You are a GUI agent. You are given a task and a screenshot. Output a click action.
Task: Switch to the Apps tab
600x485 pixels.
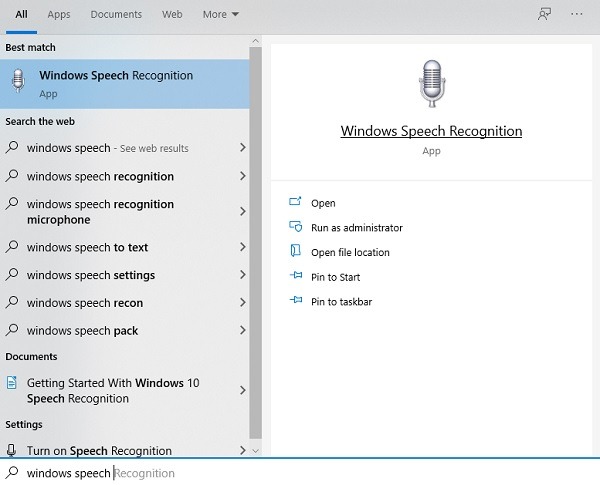coord(59,15)
